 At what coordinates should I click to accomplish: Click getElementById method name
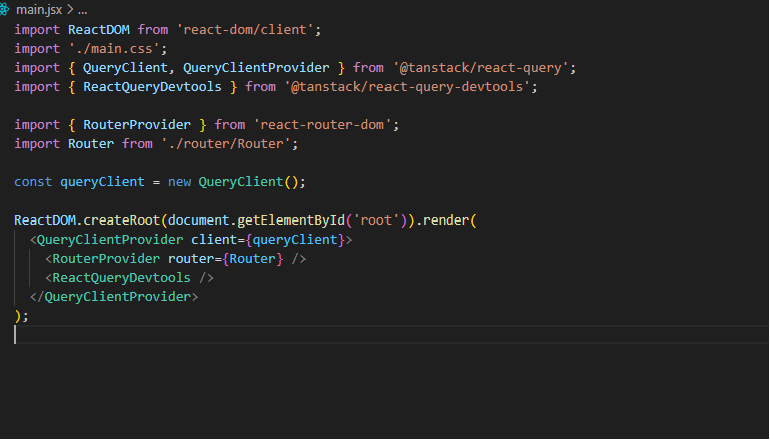coord(291,220)
